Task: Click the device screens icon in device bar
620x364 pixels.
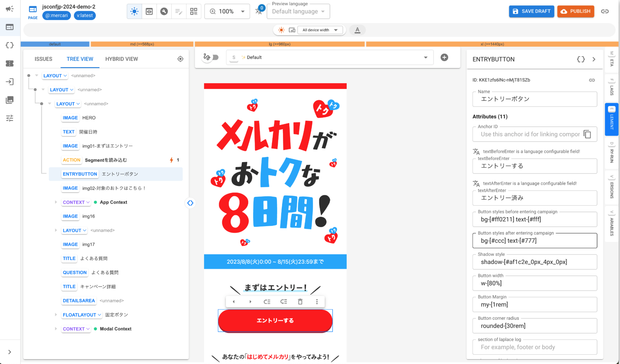Action: tap(292, 30)
